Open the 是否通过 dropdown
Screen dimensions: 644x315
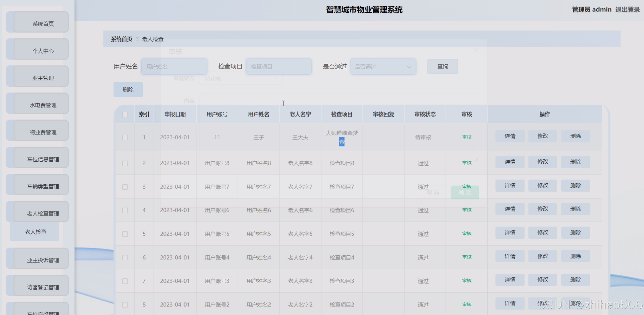pyautogui.click(x=383, y=67)
